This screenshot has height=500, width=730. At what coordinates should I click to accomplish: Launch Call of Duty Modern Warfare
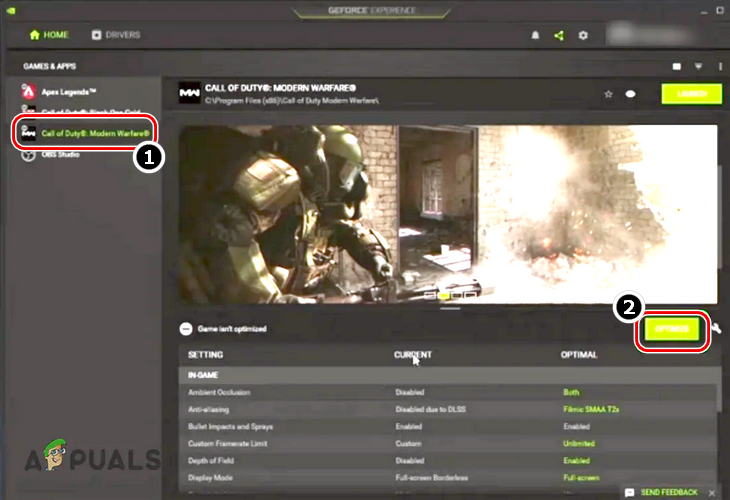692,94
